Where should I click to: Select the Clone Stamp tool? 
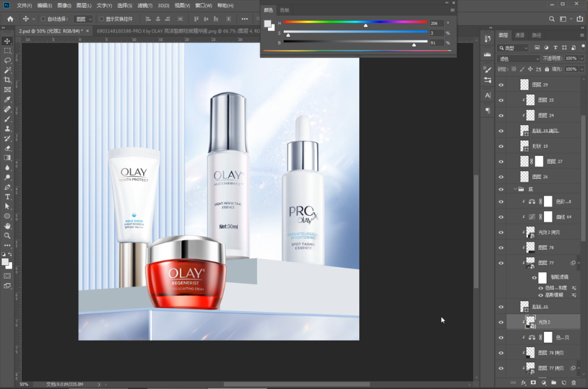tap(7, 129)
